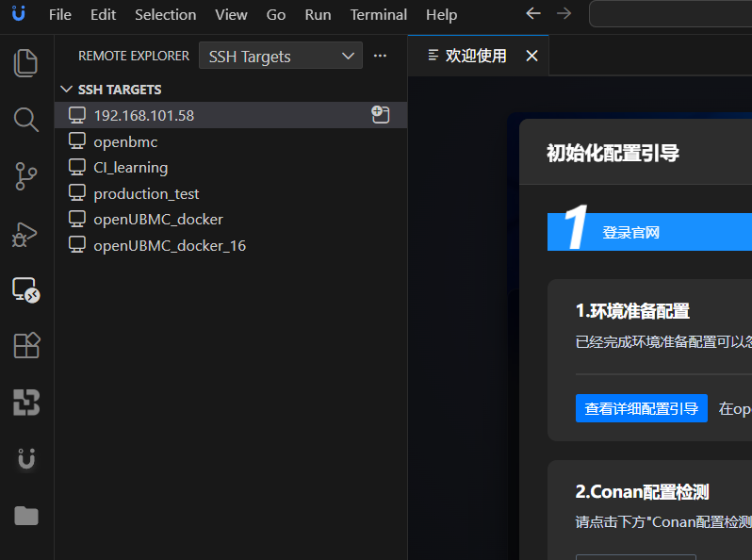The image size is (752, 560).
Task: Open the Extensions view
Action: (x=26, y=346)
